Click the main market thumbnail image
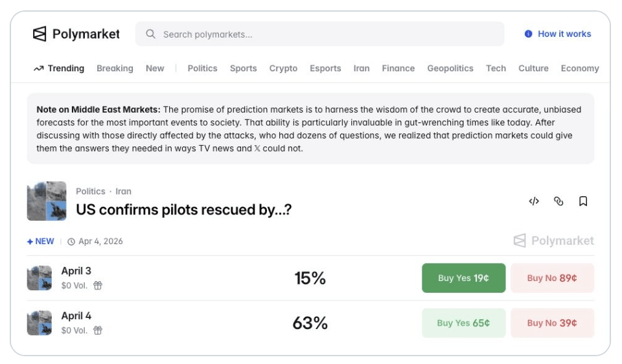Viewport: 622px width, 364px height. 47,201
